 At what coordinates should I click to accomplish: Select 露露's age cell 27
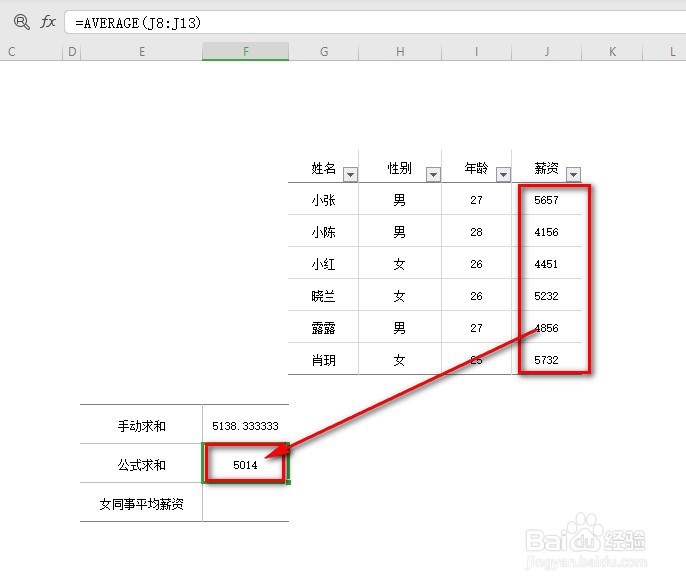point(476,328)
